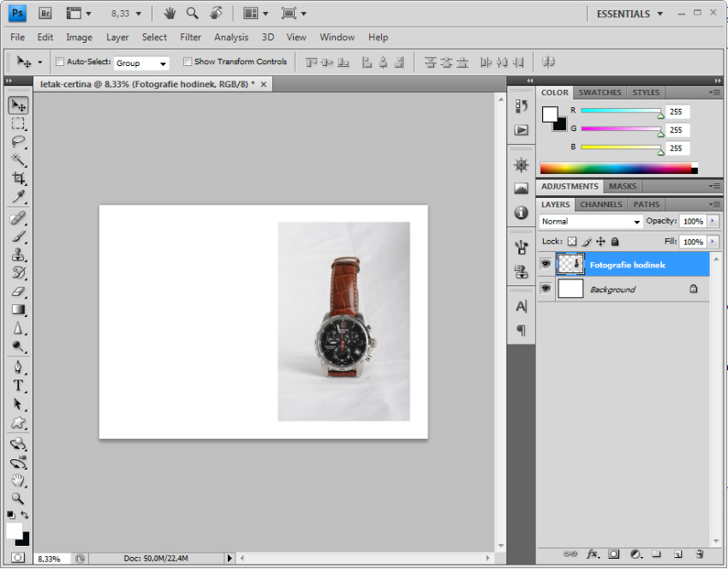This screenshot has height=569, width=728.
Task: Switch to the Swatches tab
Action: click(600, 93)
